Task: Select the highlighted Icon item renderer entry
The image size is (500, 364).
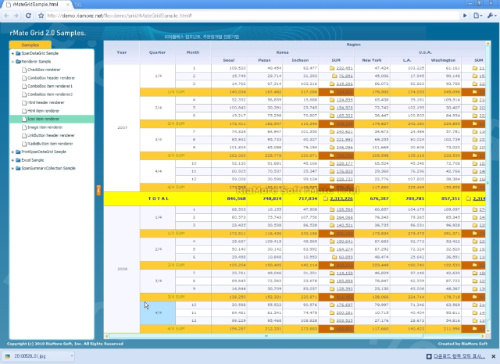Action: coord(52,119)
